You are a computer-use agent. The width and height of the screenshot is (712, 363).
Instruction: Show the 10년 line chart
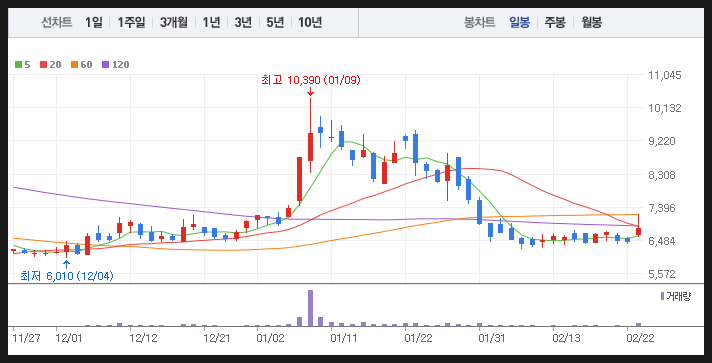tap(310, 22)
